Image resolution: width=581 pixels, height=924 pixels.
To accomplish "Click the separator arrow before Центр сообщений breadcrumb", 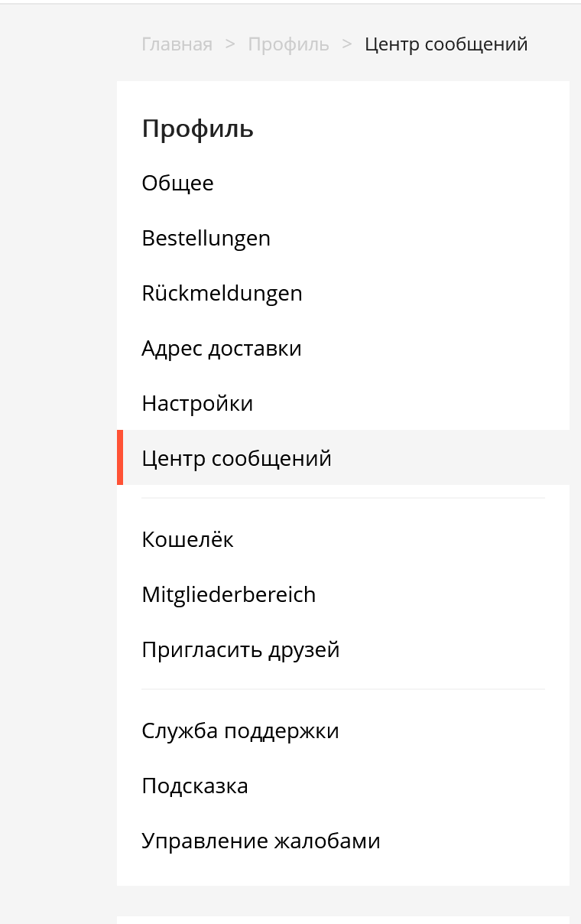I will 347,44.
